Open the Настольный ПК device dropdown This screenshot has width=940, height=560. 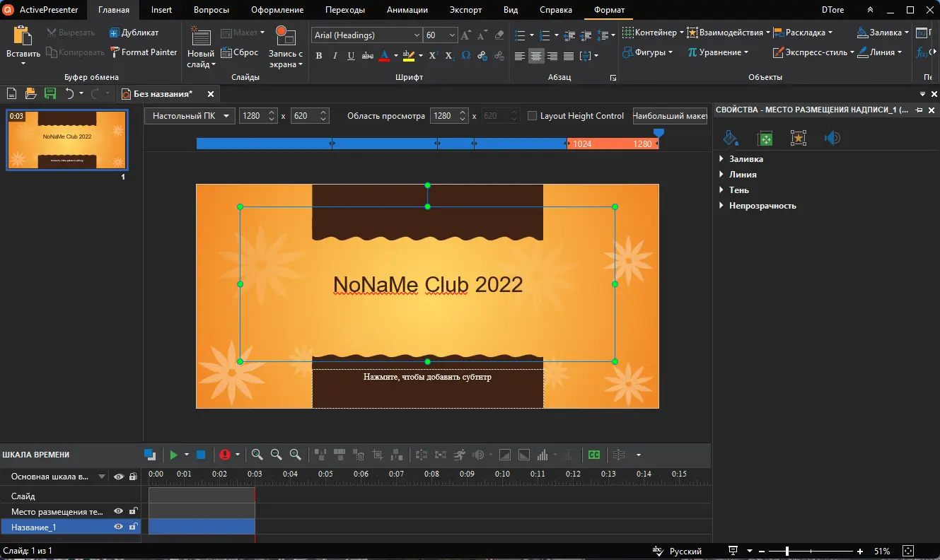(190, 116)
